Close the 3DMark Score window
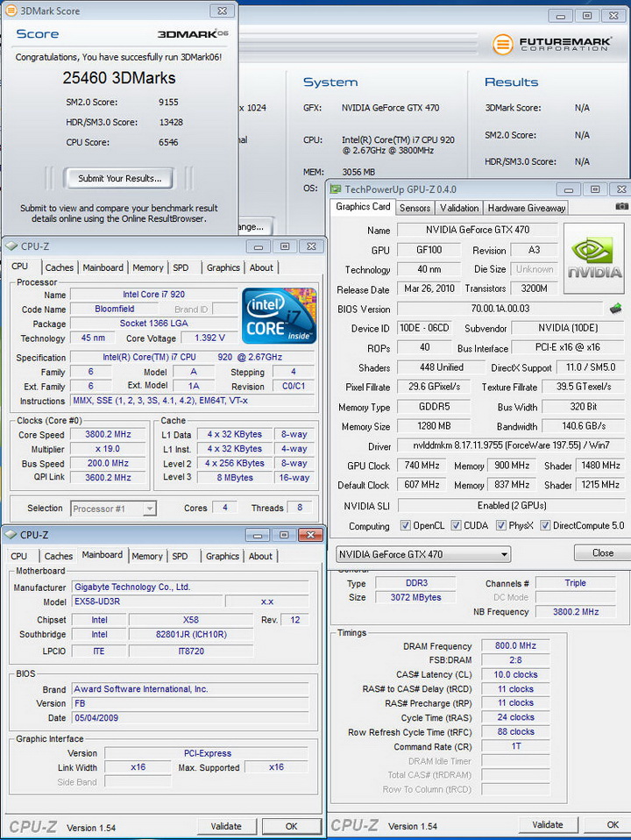 pyautogui.click(x=223, y=11)
